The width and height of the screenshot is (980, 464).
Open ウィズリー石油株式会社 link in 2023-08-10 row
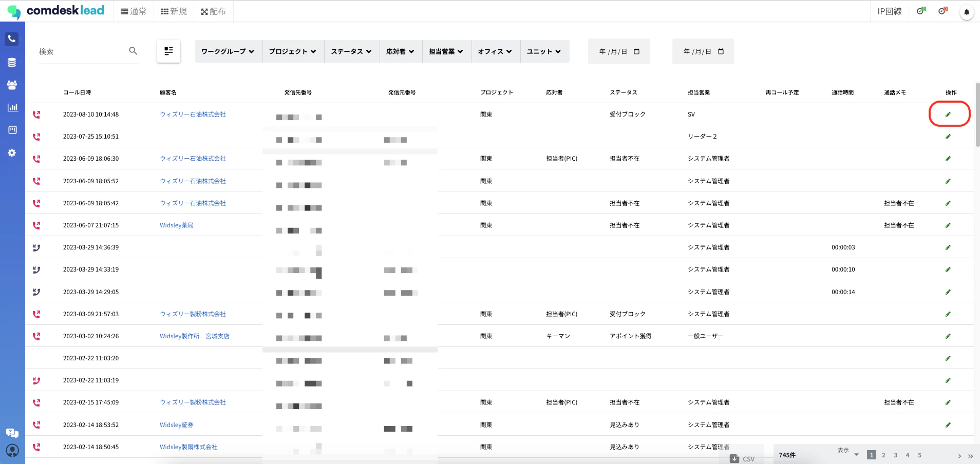click(x=193, y=114)
